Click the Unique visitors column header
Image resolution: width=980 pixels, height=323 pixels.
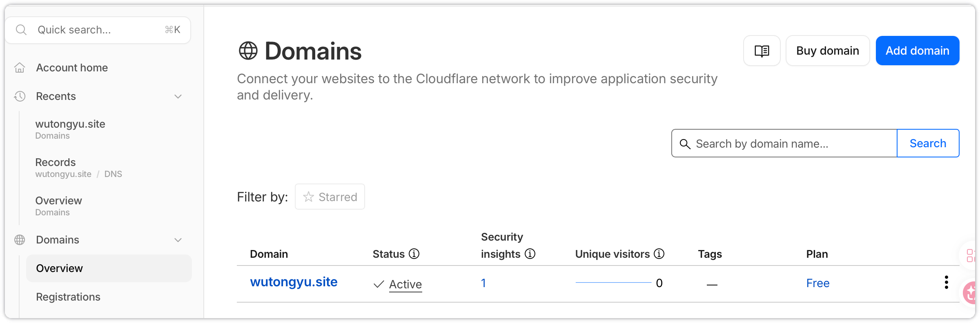[612, 254]
